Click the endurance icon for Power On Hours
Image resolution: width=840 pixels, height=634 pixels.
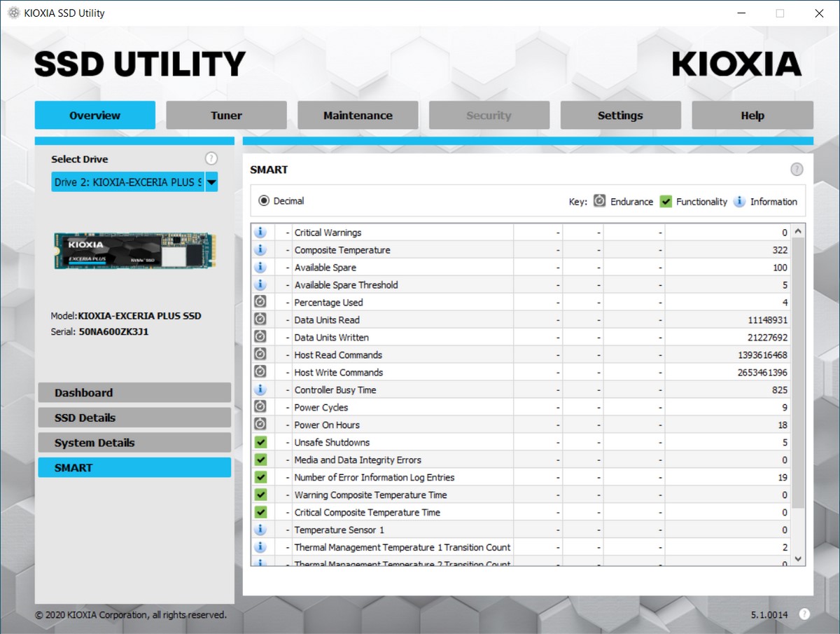tap(260, 425)
